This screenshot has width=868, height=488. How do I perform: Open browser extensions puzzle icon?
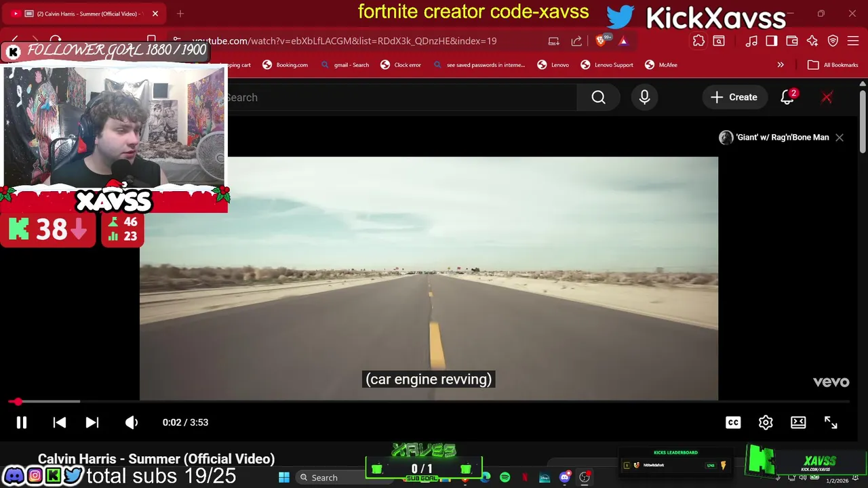[698, 41]
